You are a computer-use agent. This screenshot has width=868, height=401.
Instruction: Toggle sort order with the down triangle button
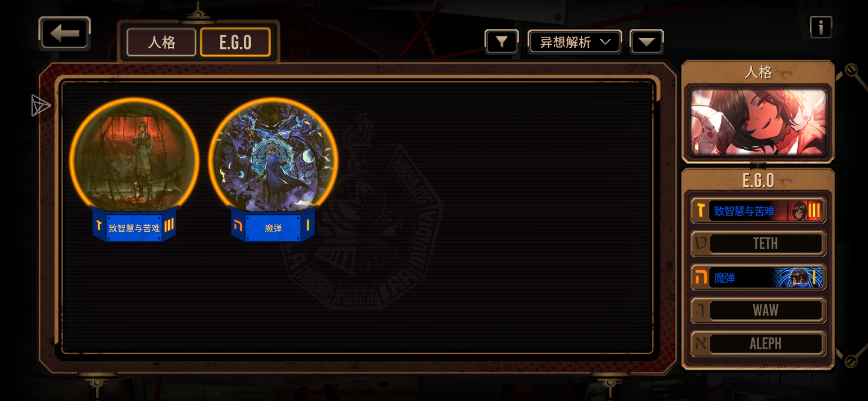click(x=646, y=42)
